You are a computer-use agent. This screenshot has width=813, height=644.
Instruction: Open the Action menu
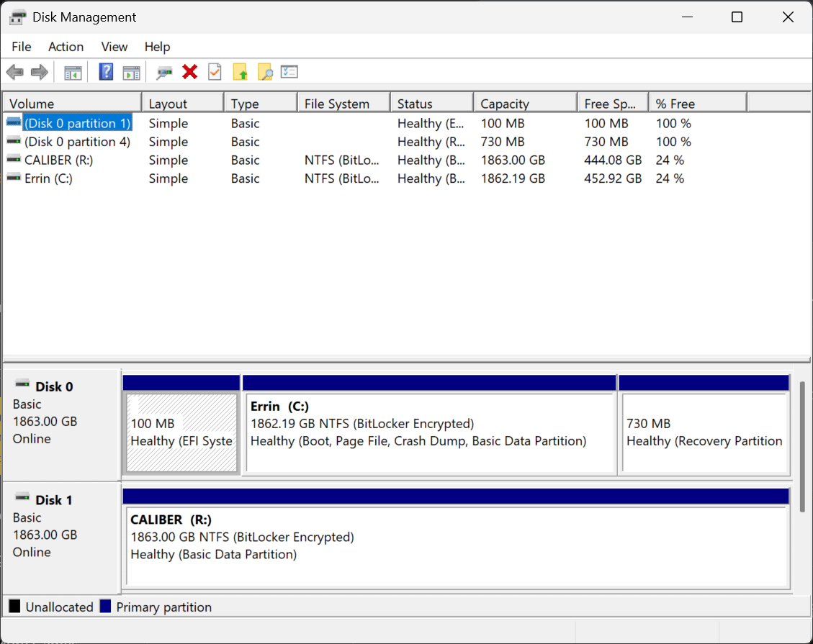(x=66, y=47)
